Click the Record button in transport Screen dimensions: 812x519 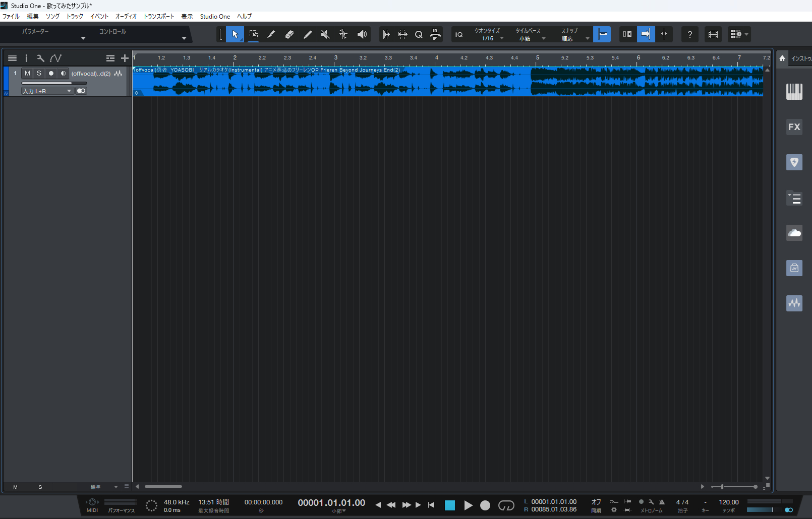coord(485,505)
